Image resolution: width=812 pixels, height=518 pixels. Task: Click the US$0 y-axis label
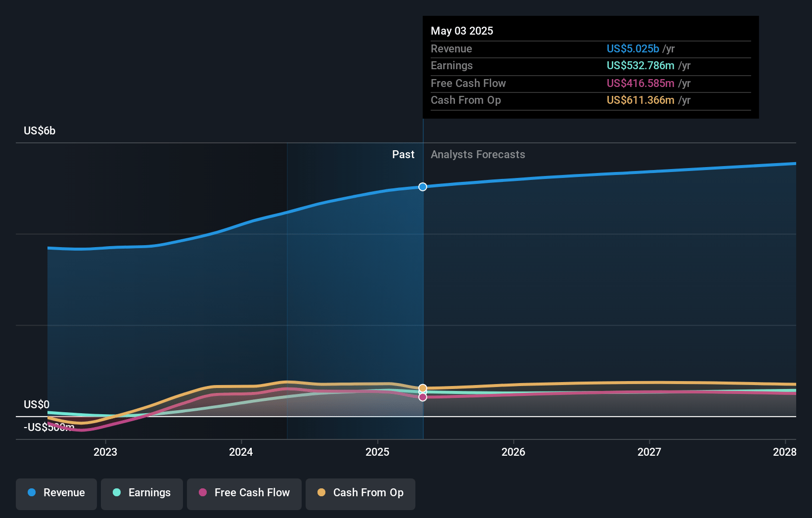click(37, 404)
